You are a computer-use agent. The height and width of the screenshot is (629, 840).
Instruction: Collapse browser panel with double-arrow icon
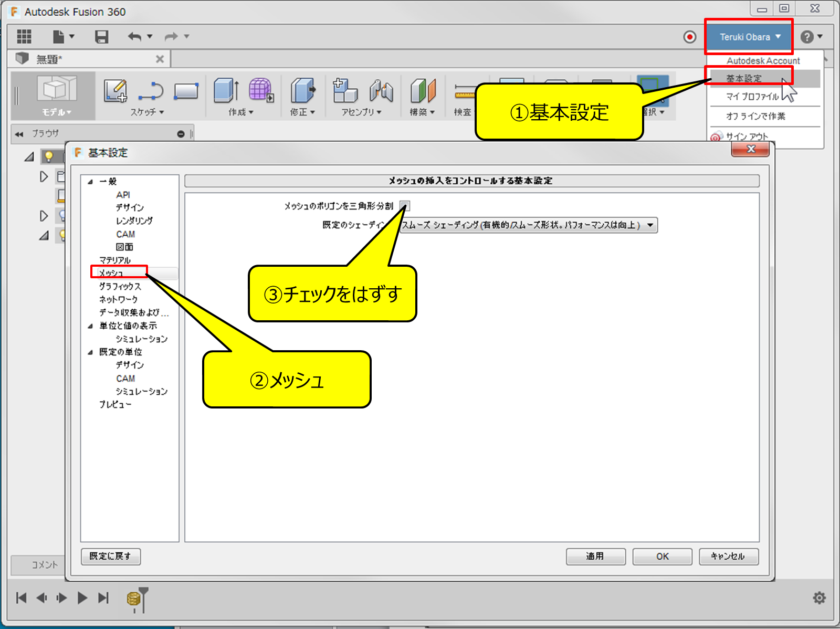point(19,134)
